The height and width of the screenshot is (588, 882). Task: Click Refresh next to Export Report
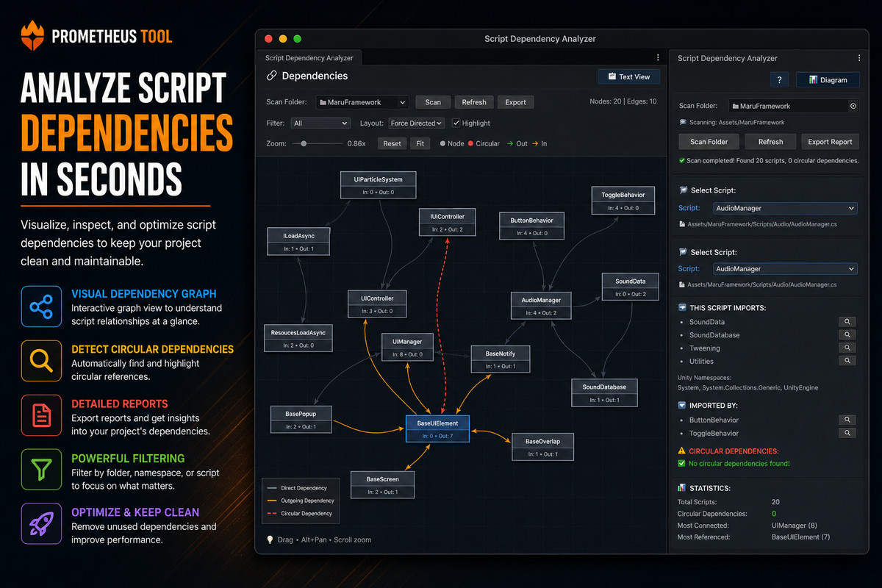[x=770, y=142]
